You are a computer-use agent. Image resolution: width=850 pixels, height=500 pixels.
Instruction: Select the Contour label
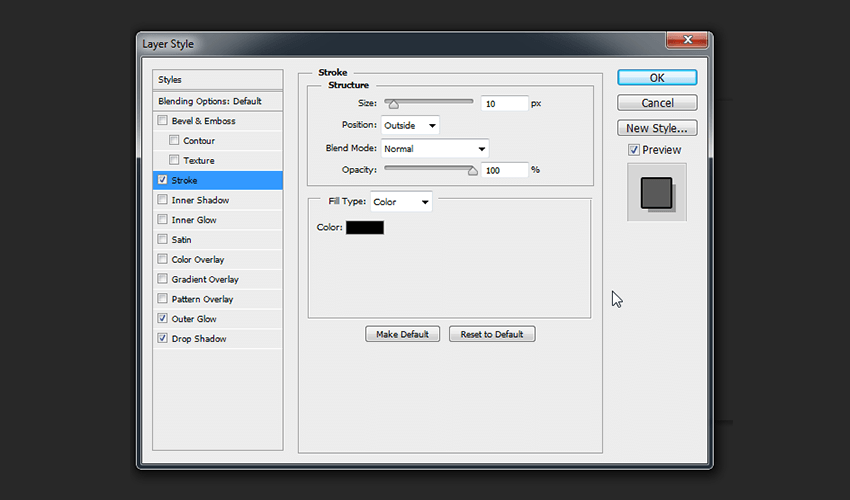(199, 141)
